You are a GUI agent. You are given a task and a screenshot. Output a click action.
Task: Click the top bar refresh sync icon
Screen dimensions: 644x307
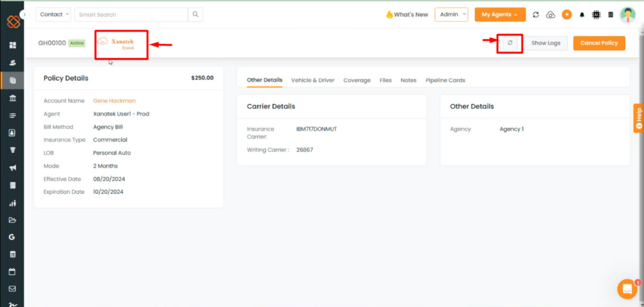pos(536,15)
